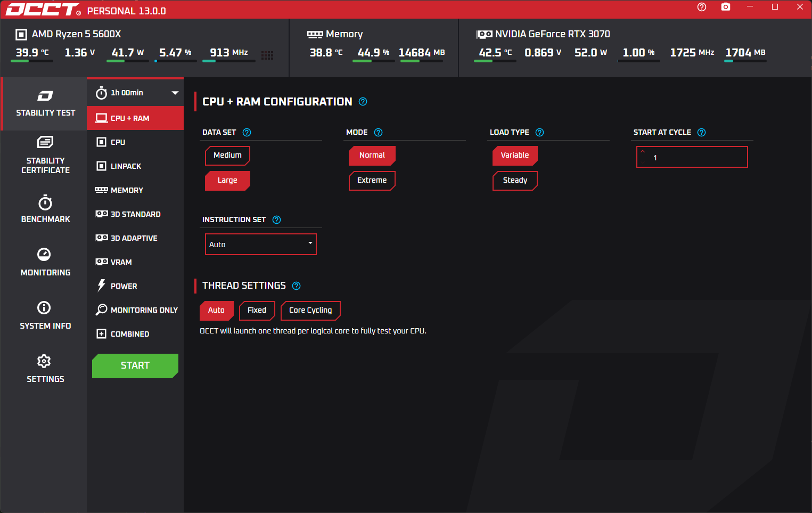Go to Settings gear in sidebar
Screen dimensions: 812x513
[x=45, y=368]
